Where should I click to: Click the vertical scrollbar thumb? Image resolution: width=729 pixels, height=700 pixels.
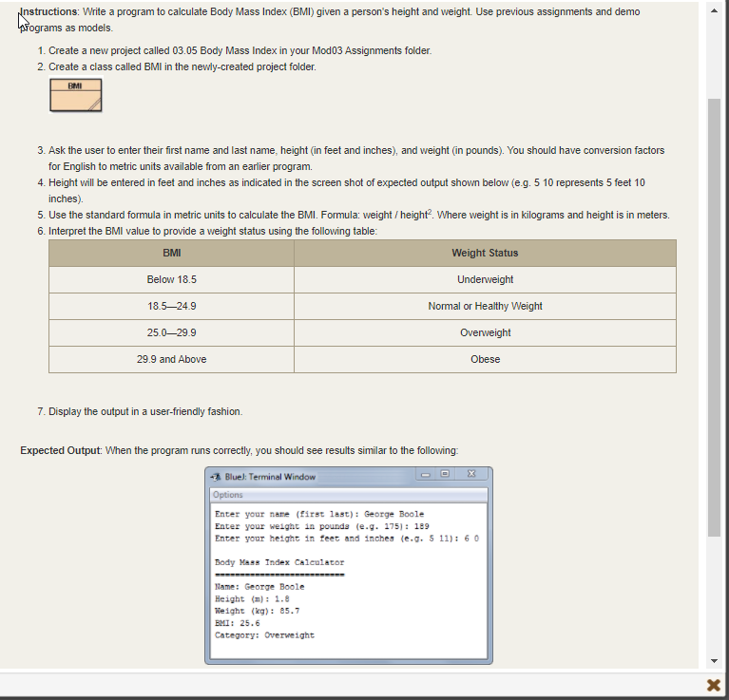point(714,318)
